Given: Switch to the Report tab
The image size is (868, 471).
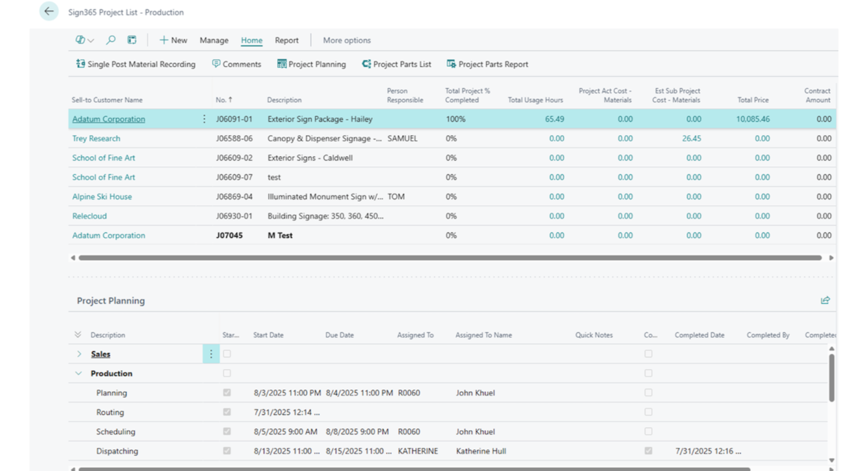Looking at the screenshot, I should pyautogui.click(x=286, y=40).
